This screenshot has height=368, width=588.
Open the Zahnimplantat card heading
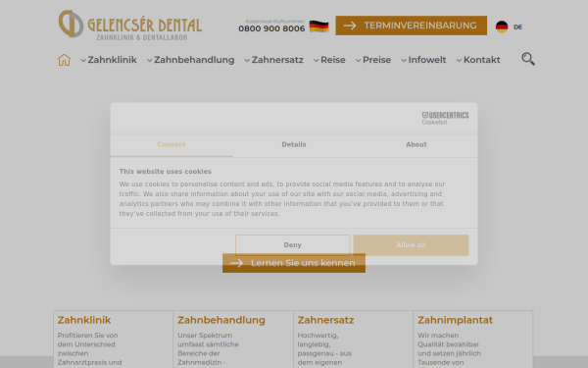455,320
